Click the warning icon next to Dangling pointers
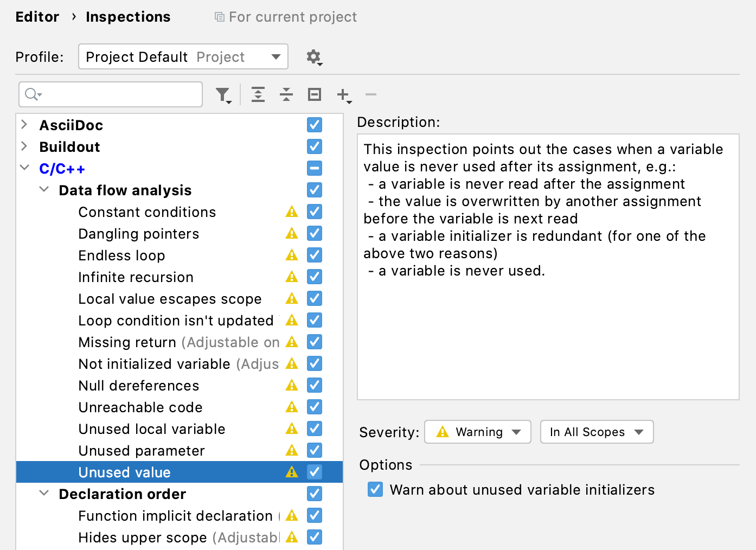The width and height of the screenshot is (756, 550). point(292,233)
